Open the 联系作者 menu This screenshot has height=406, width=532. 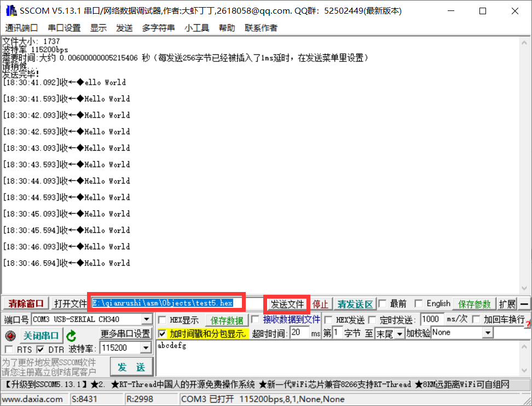coord(261,28)
